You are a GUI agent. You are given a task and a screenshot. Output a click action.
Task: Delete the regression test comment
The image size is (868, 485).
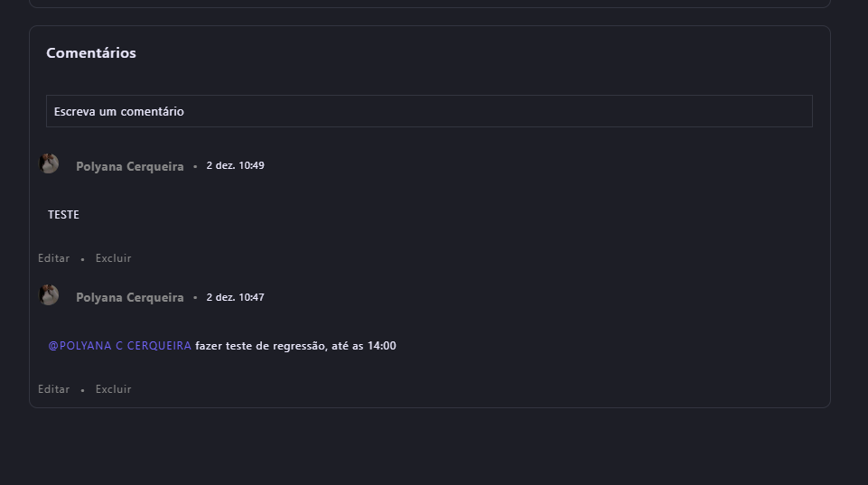point(114,389)
